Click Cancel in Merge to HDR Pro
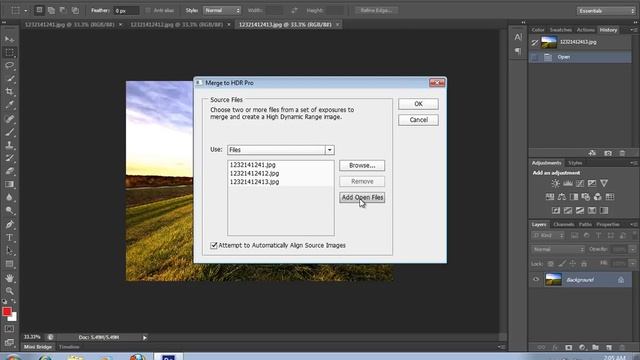This screenshot has width=640, height=360. tap(418, 120)
